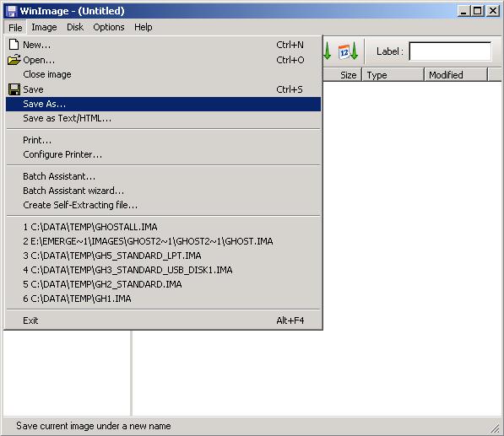Choose Save As… menu entry
This screenshot has height=436, width=504.
pos(163,104)
